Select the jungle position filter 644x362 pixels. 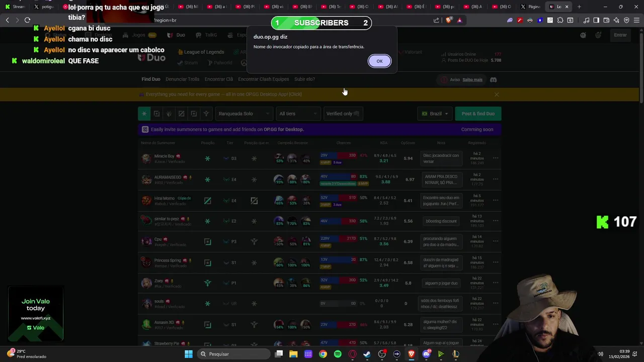click(169, 114)
